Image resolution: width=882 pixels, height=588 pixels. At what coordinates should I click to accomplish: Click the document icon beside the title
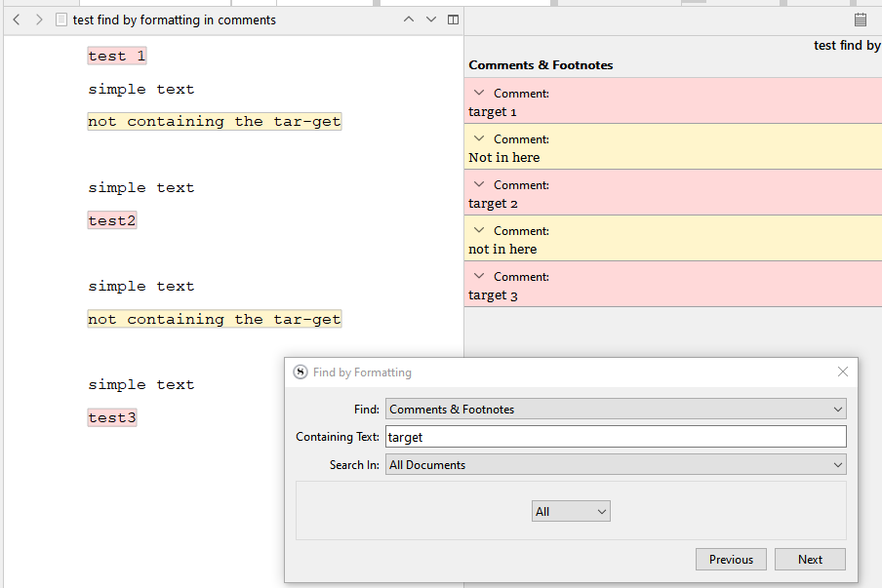[61, 20]
